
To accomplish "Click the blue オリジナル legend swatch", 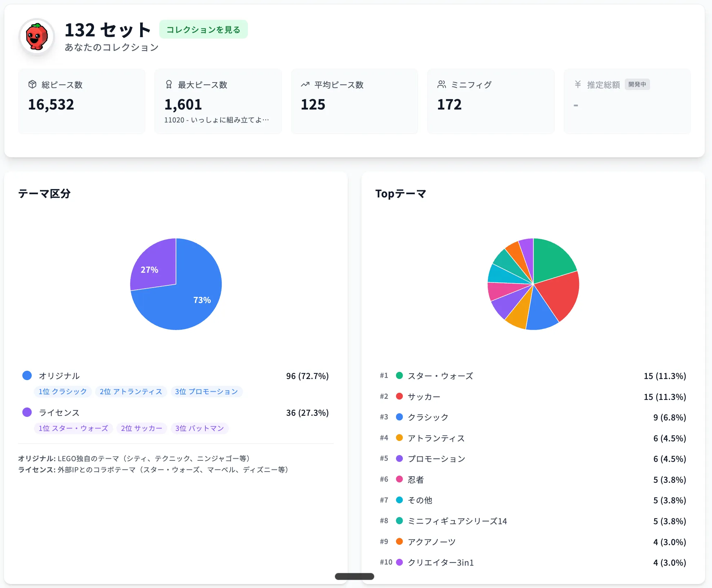I will (x=27, y=375).
